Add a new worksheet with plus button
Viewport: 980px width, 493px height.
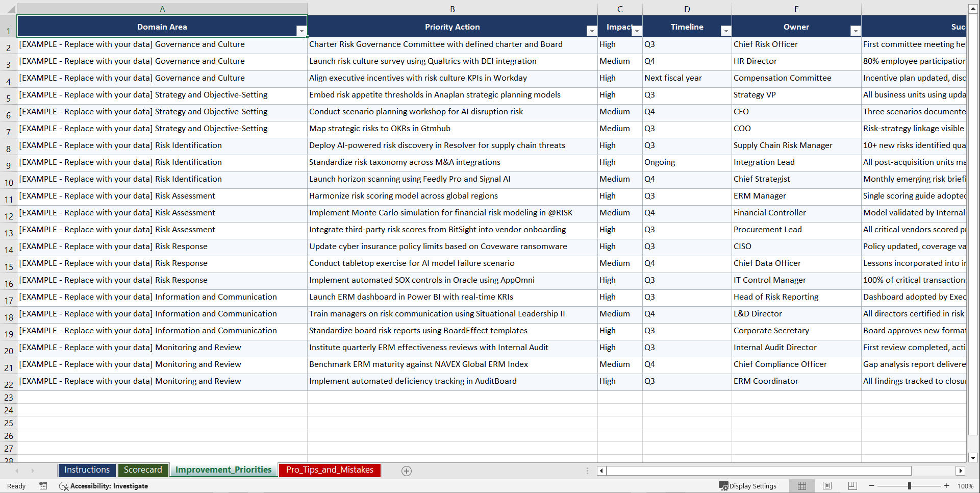(x=407, y=471)
